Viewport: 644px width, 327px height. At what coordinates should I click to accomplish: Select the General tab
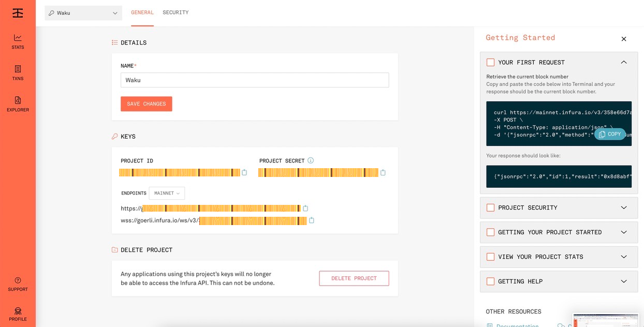click(x=142, y=12)
